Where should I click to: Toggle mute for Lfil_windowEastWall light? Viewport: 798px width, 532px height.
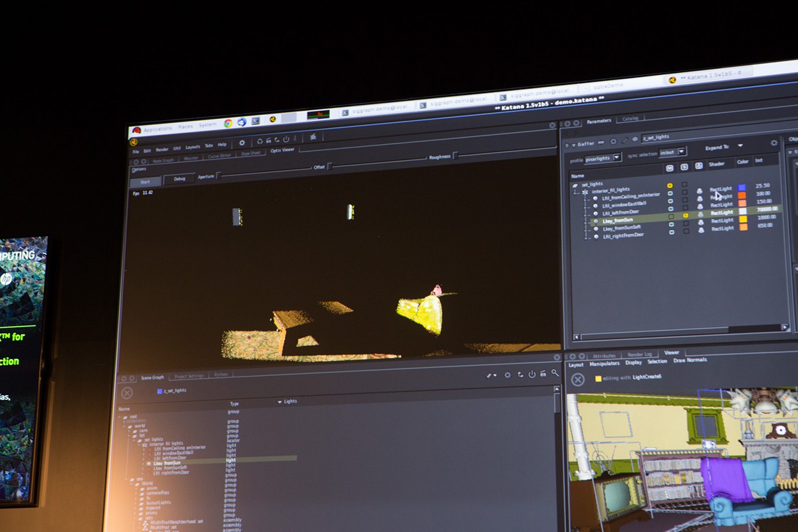[x=670, y=201]
